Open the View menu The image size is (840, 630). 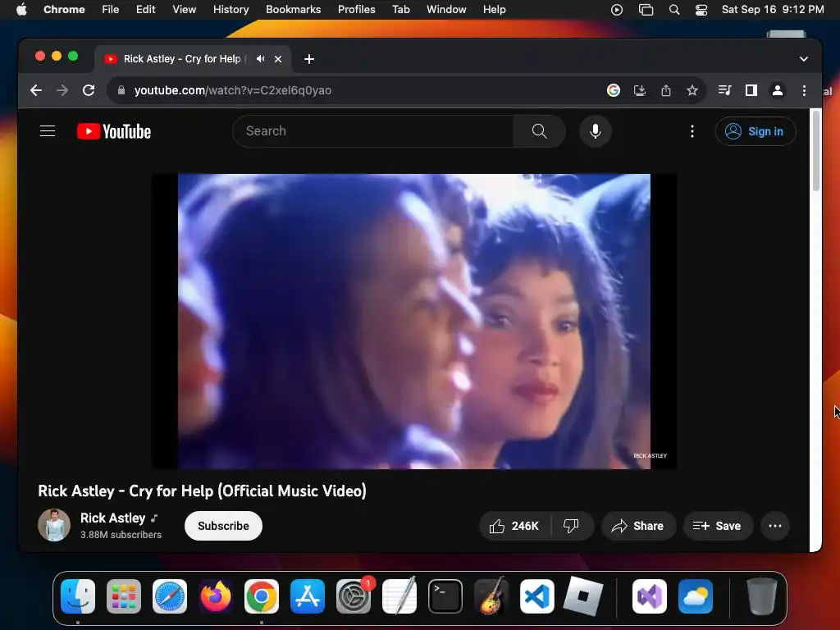[x=185, y=10]
